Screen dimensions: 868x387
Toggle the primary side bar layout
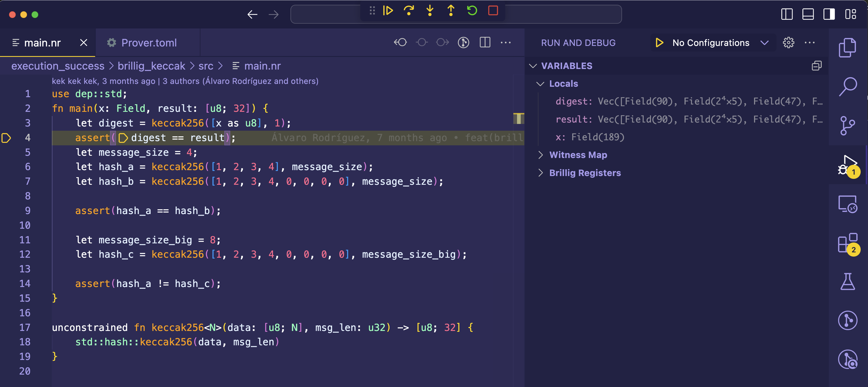pyautogui.click(x=787, y=14)
